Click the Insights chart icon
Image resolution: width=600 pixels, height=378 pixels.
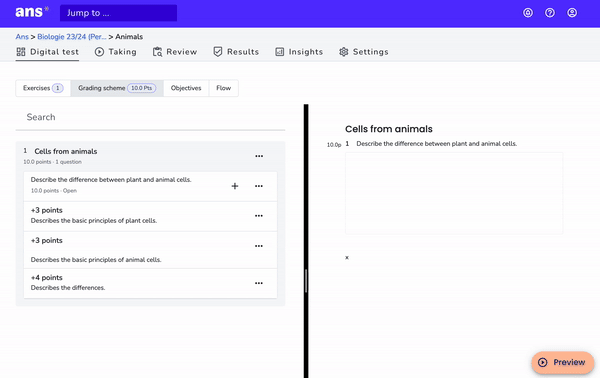(280, 52)
